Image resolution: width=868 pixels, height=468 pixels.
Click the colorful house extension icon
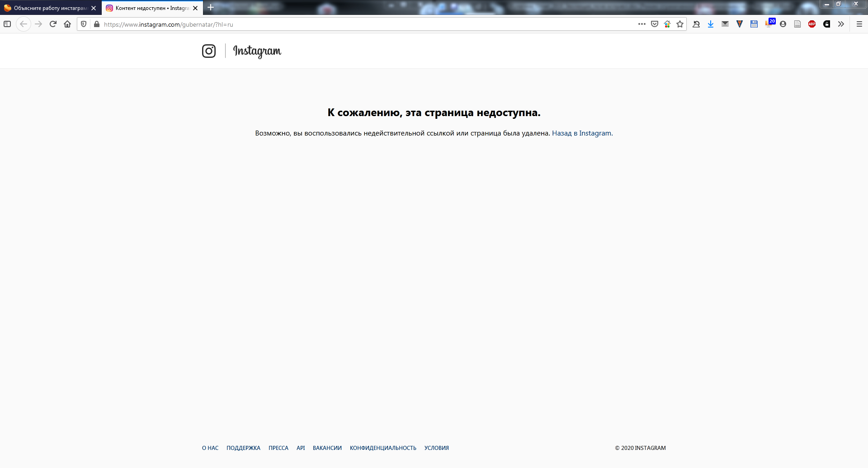pos(667,24)
